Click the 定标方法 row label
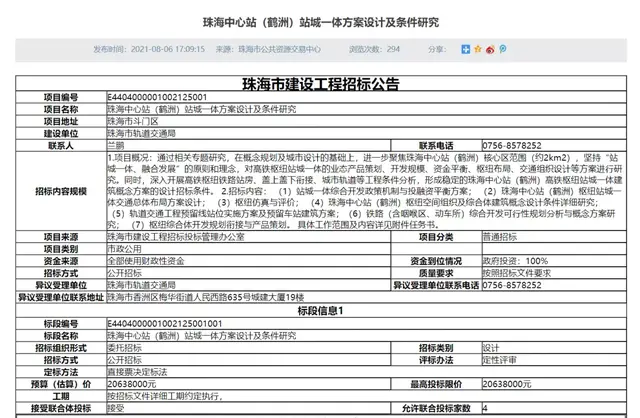Screen dimensions: 640x418 coord(61,372)
